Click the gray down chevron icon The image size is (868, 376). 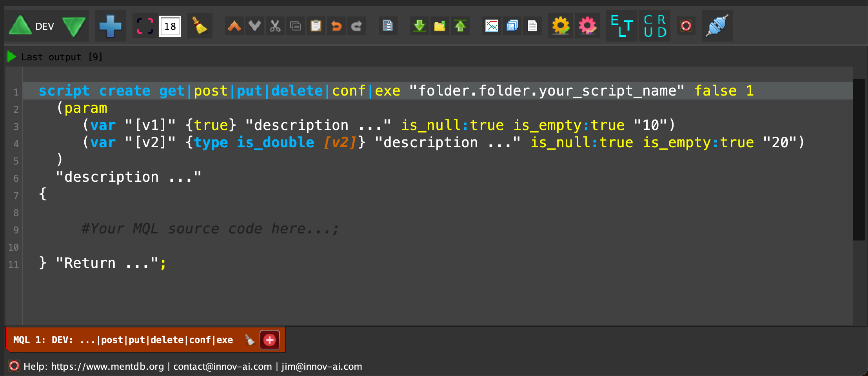[x=255, y=26]
